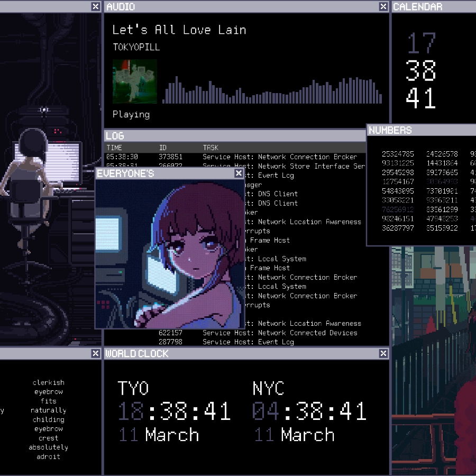476x476 pixels.
Task: Click the TASK column header in LOG
Action: [210, 148]
